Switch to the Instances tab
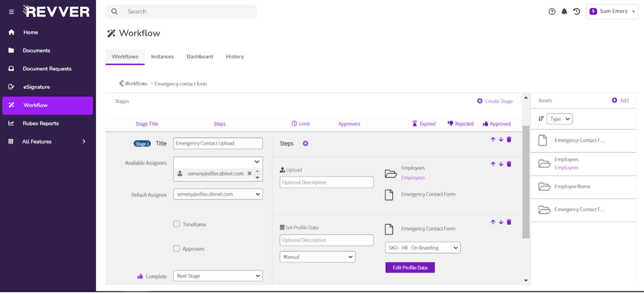The height and width of the screenshot is (294, 644). tap(162, 56)
